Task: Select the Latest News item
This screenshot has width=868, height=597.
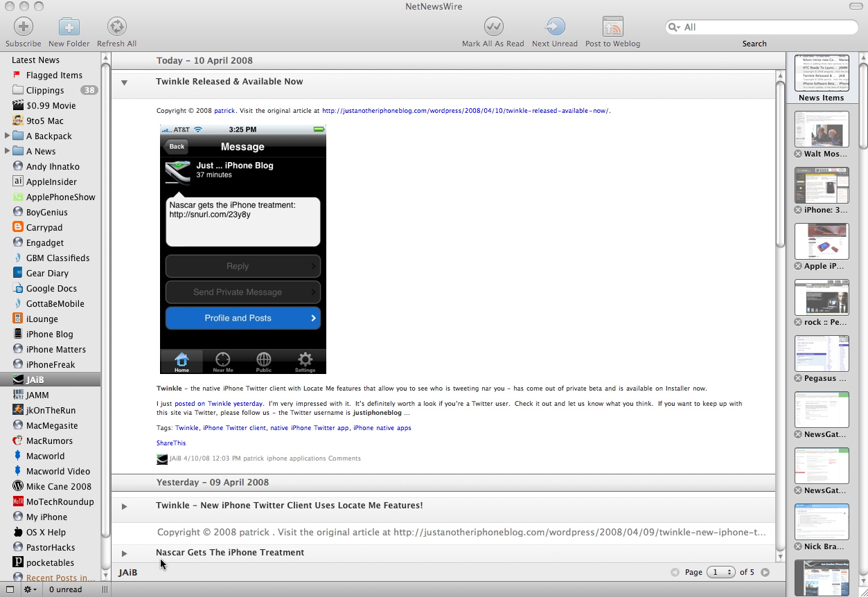Action: click(x=35, y=60)
